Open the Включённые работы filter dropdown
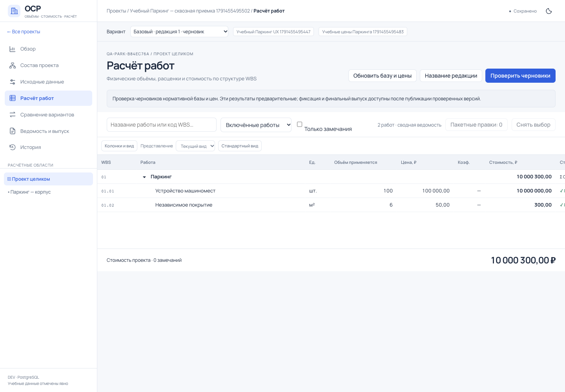The width and height of the screenshot is (565, 392). (x=256, y=125)
